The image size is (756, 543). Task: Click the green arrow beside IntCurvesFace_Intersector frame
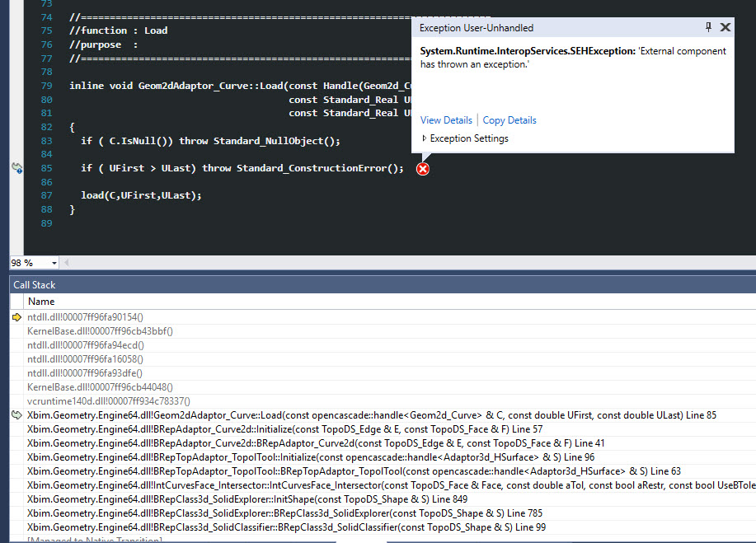click(18, 485)
